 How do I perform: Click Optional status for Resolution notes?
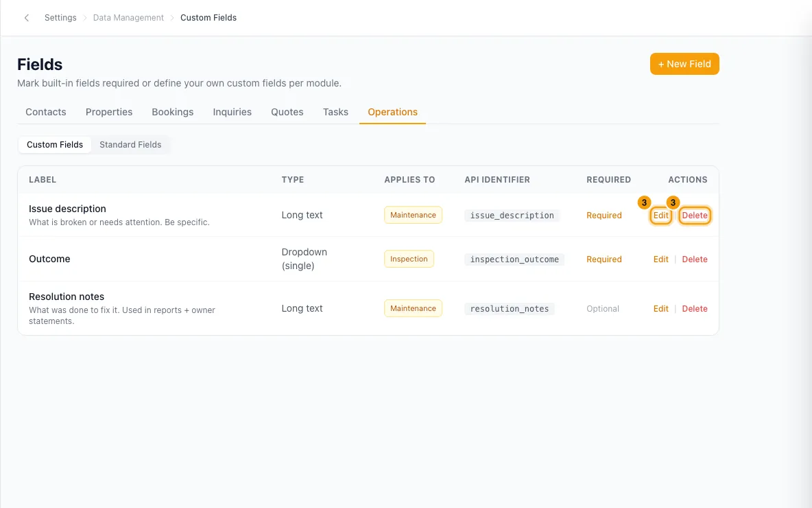pyautogui.click(x=602, y=308)
